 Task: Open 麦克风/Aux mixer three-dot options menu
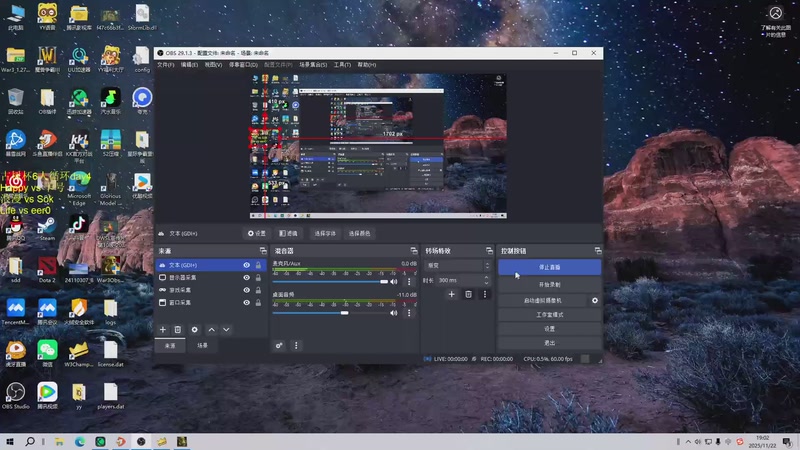click(x=408, y=282)
